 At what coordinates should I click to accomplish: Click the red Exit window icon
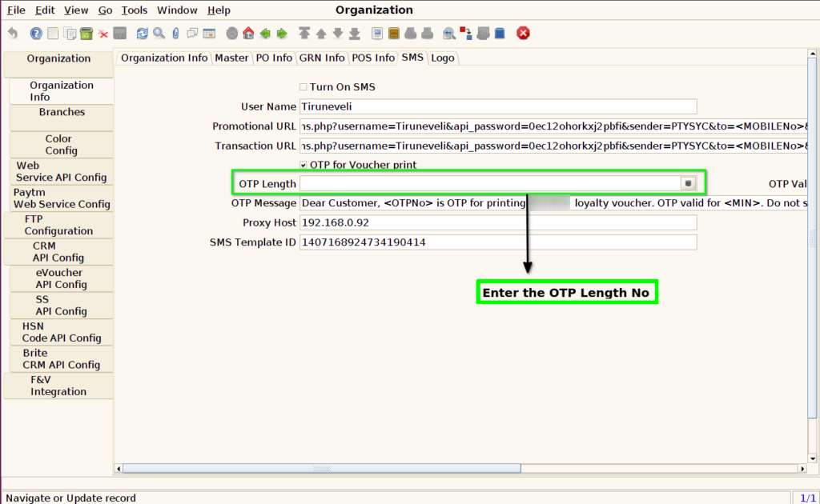tap(523, 34)
